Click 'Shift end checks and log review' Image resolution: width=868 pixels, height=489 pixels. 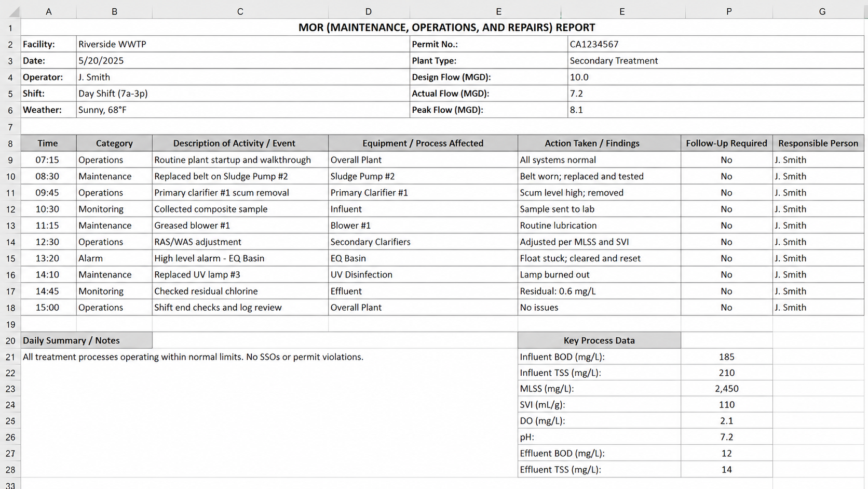point(240,307)
